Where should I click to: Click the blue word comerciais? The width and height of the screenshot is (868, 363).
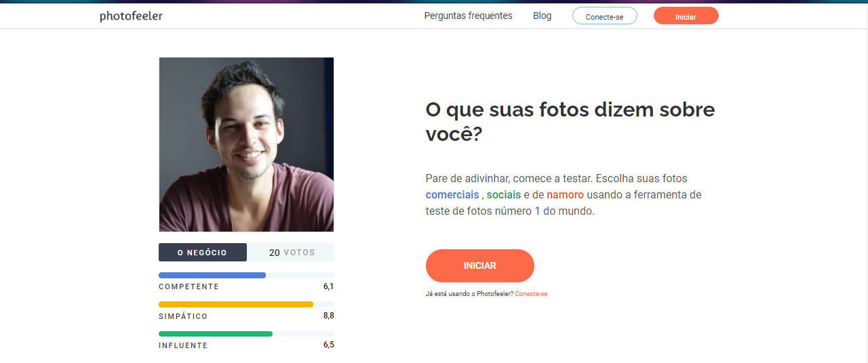pyautogui.click(x=452, y=194)
